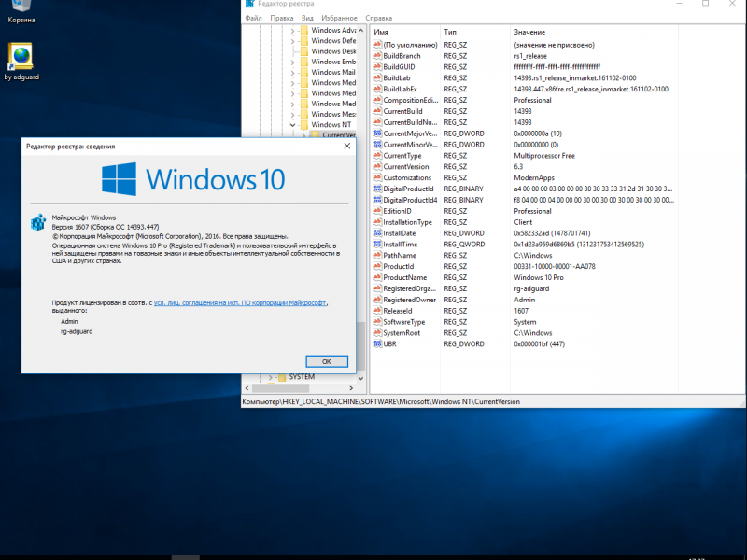Click the RegisteredOwner string value icon
The image size is (747, 560).
377,300
